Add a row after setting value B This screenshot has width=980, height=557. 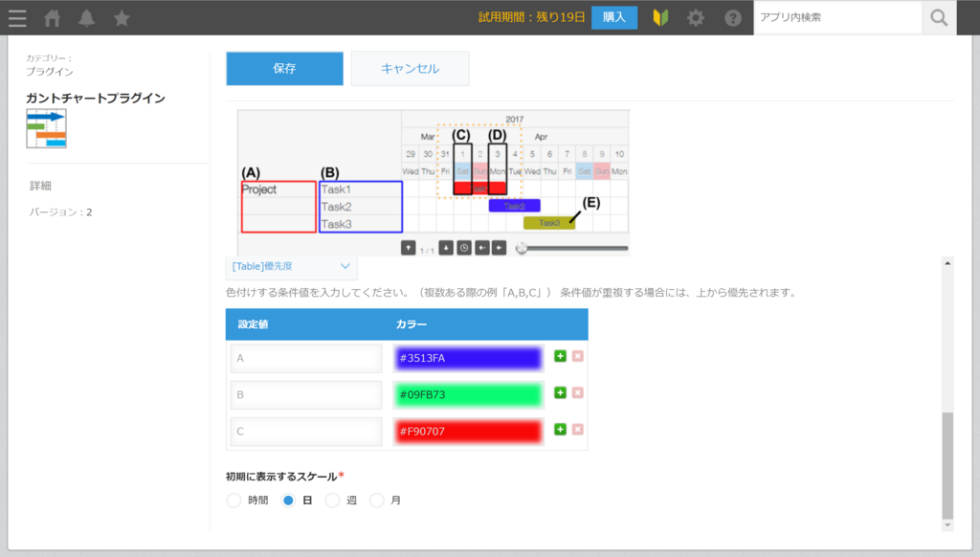point(560,393)
